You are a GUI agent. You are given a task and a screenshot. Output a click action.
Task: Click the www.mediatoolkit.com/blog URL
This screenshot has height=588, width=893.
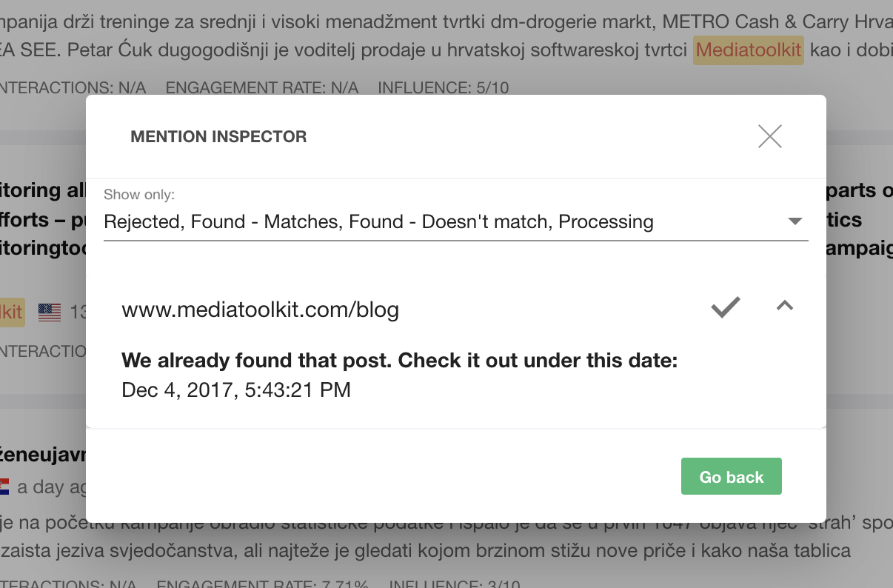pos(260,310)
